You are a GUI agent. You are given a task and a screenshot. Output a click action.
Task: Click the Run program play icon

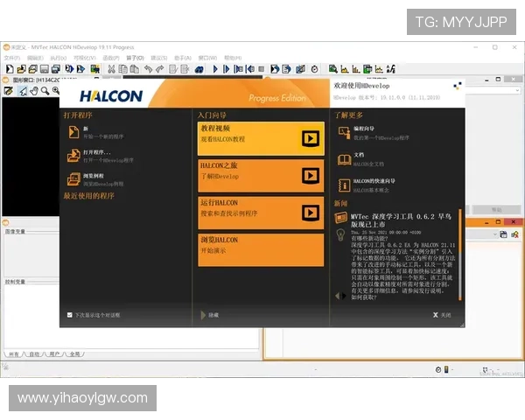click(x=215, y=69)
